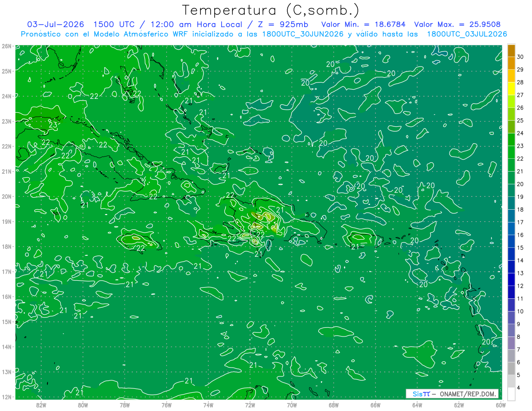The height and width of the screenshot is (411, 532).
Task: Click color scale value 27
Action: [520, 95]
